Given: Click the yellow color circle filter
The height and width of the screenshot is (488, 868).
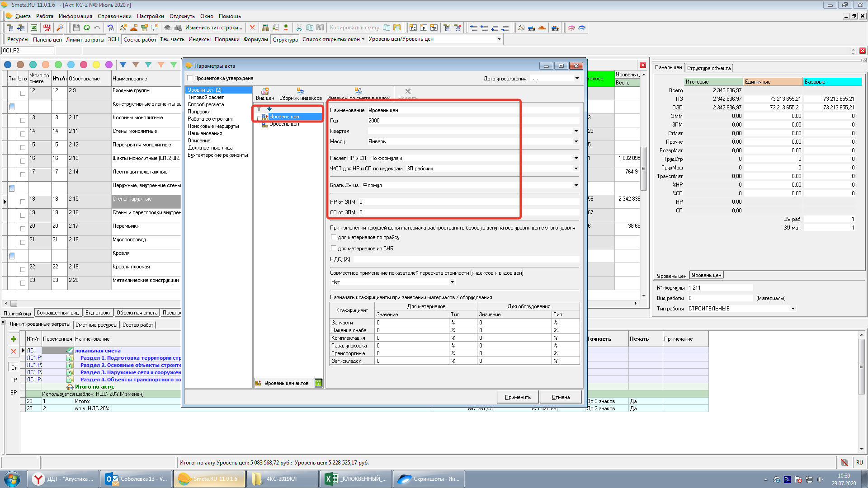Looking at the screenshot, I should point(96,65).
